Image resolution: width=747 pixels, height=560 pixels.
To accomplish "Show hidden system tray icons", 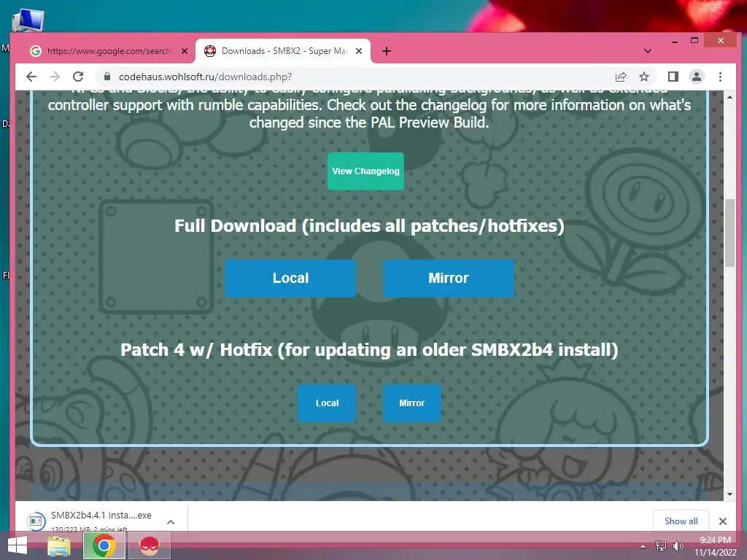I will [x=643, y=546].
